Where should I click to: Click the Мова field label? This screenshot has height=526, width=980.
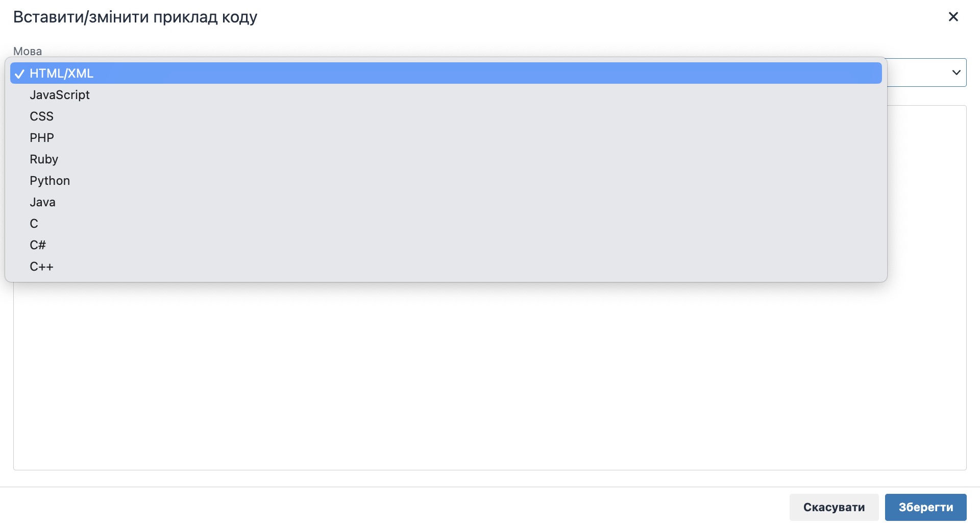(x=28, y=51)
